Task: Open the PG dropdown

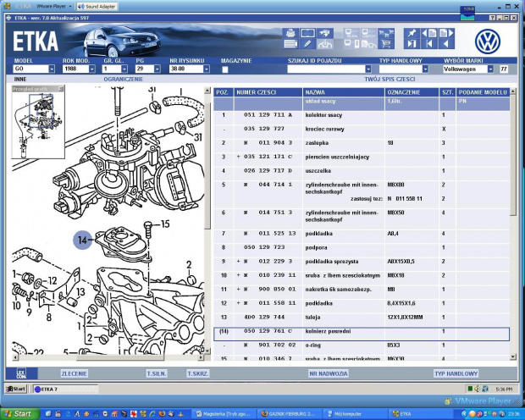Action: point(157,69)
